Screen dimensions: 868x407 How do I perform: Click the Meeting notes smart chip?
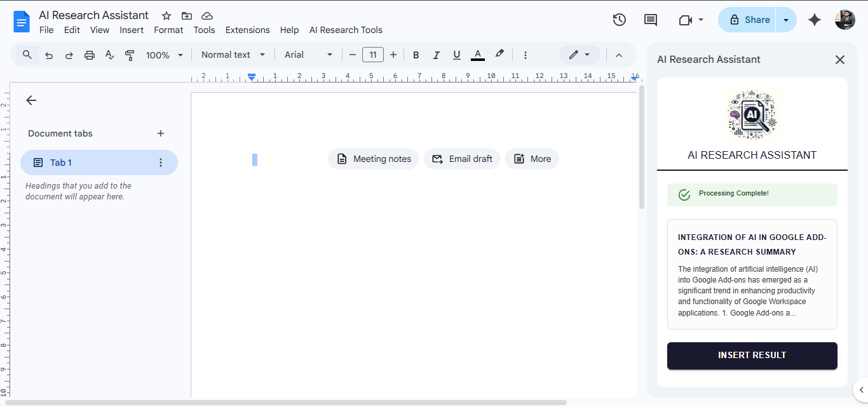point(373,159)
